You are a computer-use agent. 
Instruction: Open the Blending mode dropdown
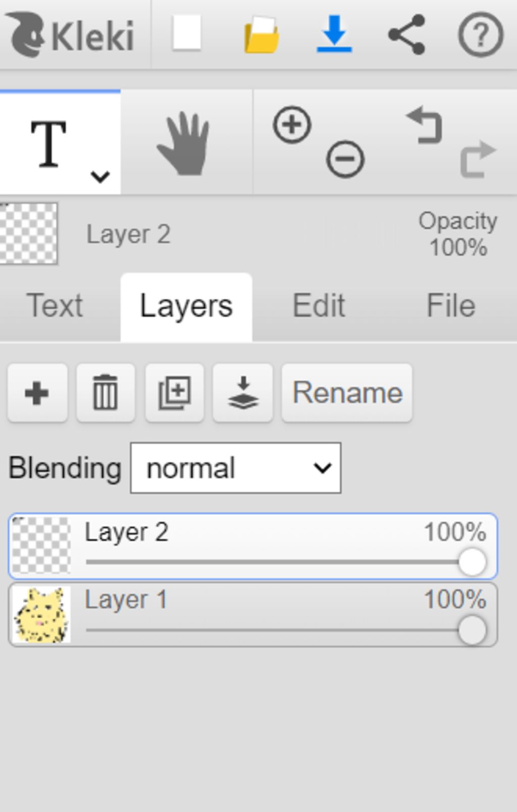pos(236,468)
